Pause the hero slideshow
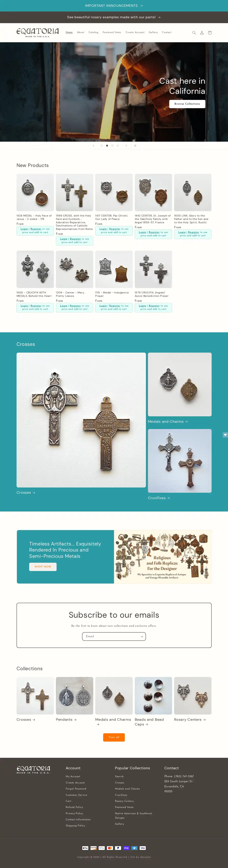This screenshot has width=228, height=868. click(135, 146)
